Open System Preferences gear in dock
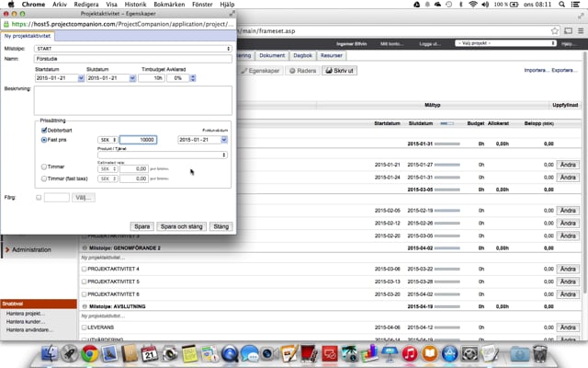Image resolution: width=588 pixels, height=368 pixels. coord(469,353)
